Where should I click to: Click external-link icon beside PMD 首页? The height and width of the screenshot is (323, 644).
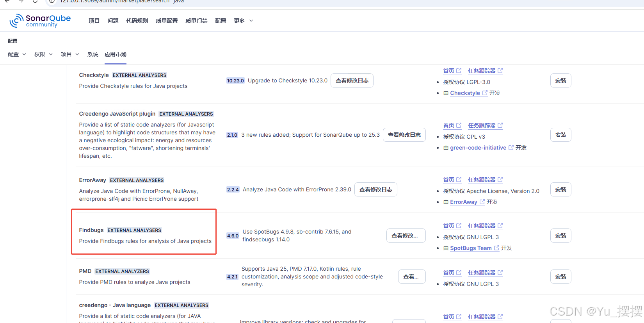tap(459, 273)
